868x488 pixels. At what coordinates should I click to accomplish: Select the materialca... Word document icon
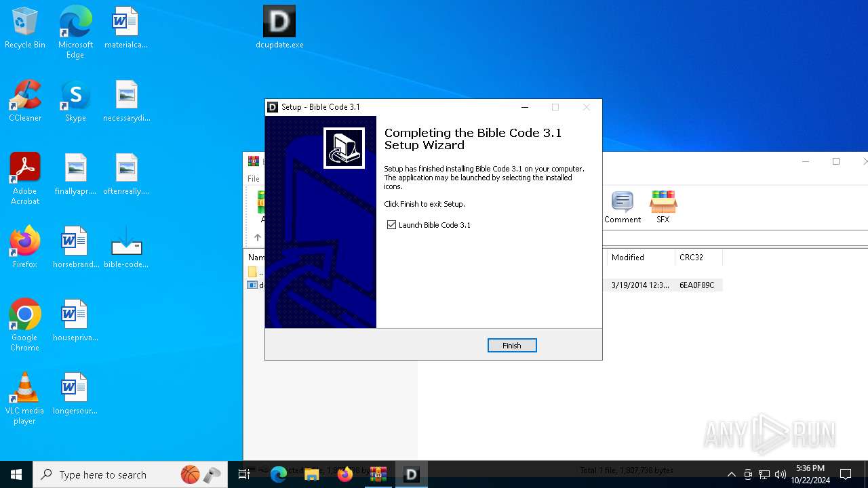tap(126, 28)
